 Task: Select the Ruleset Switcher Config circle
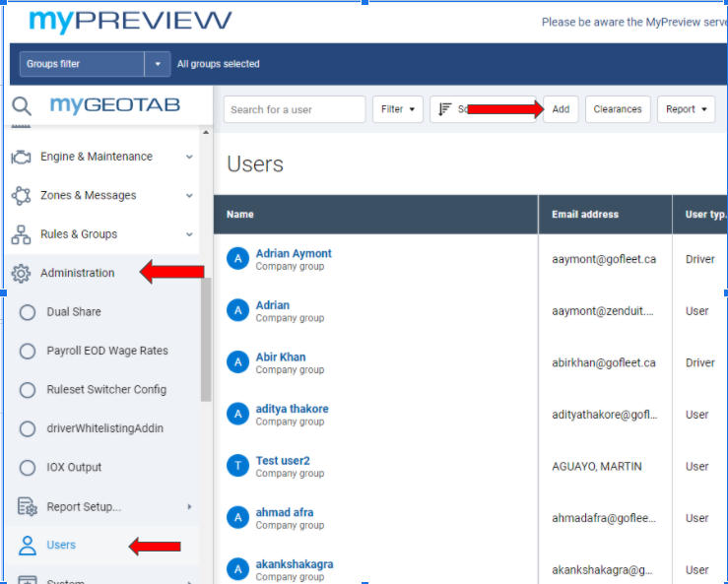click(x=28, y=390)
